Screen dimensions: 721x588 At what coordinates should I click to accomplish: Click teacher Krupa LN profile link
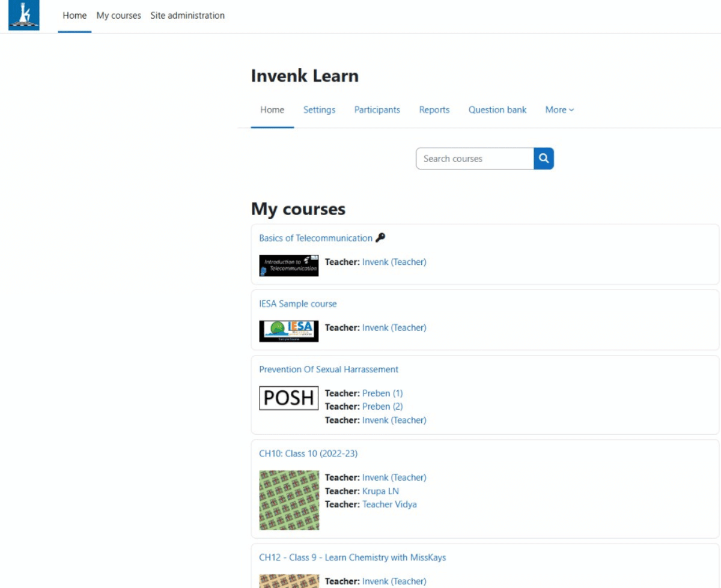380,491
